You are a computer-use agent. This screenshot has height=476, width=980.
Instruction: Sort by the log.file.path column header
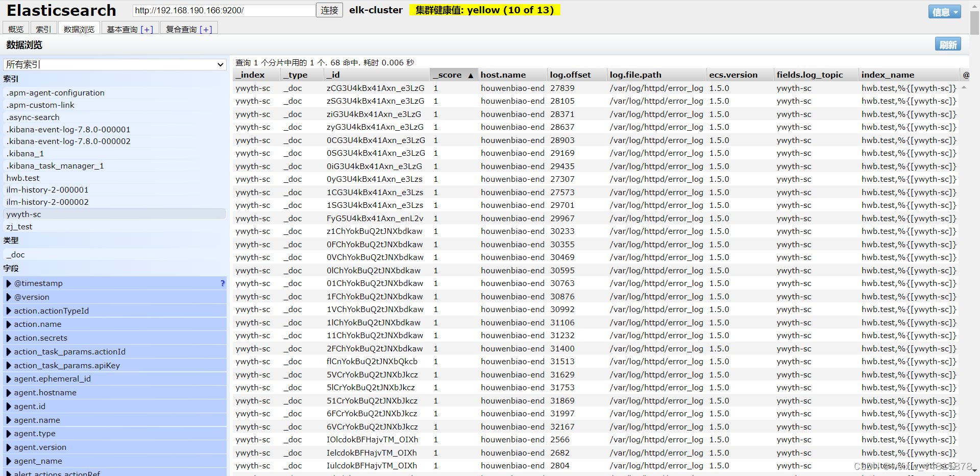[657, 75]
